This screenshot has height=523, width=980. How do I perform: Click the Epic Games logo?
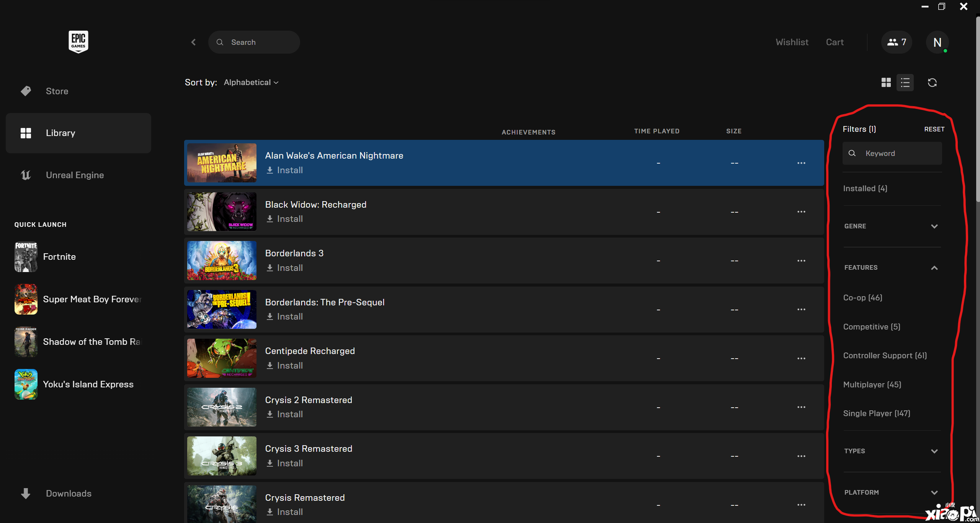[78, 41]
